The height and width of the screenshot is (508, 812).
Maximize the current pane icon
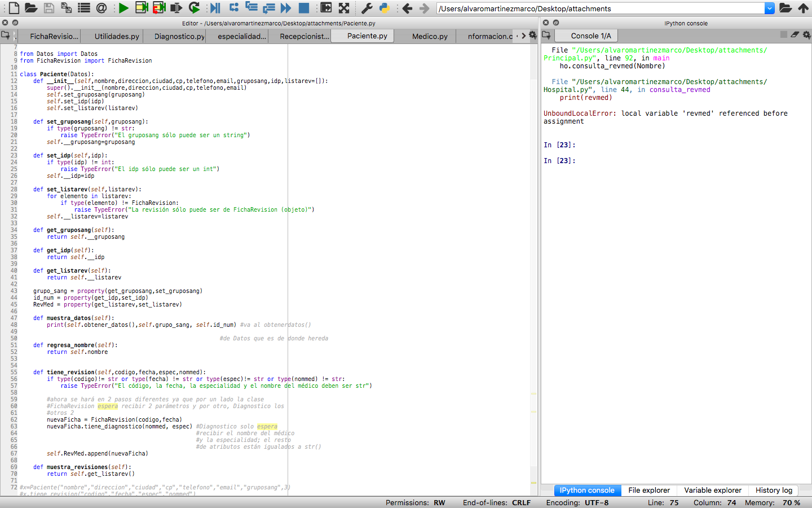326,8
